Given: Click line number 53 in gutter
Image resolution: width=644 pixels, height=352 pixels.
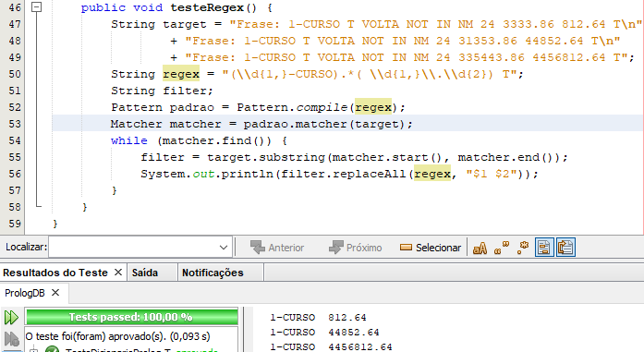Looking at the screenshot, I should [15, 124].
